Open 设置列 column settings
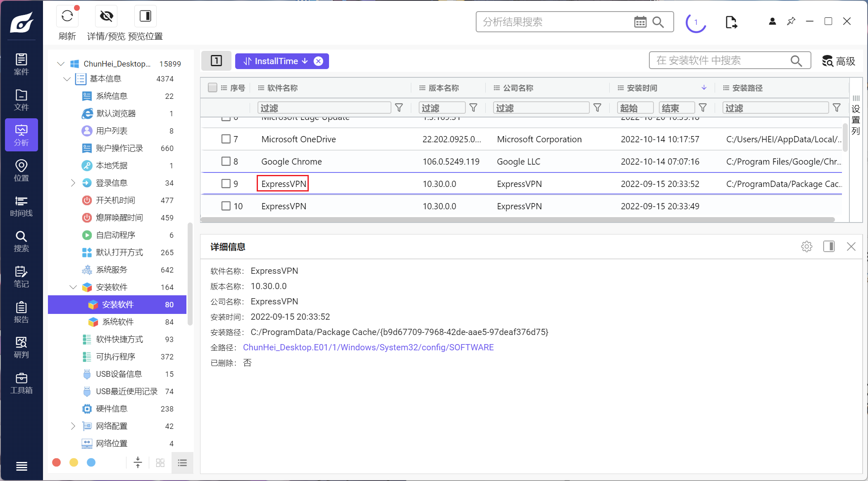 coord(856,116)
